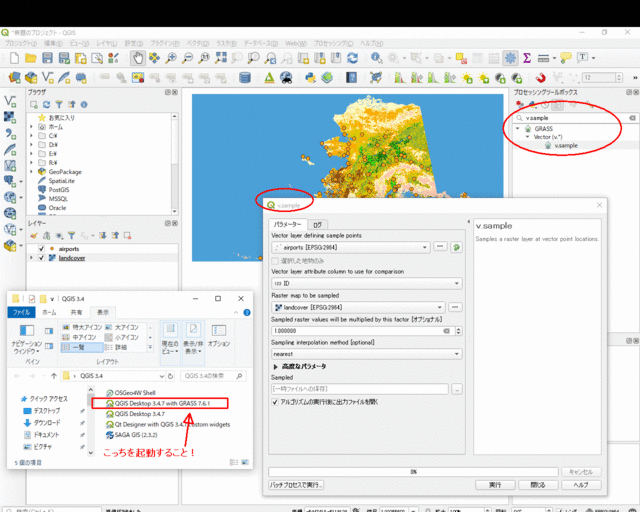Expand the advanced parameters section
This screenshot has width=640, height=512.
click(x=276, y=367)
